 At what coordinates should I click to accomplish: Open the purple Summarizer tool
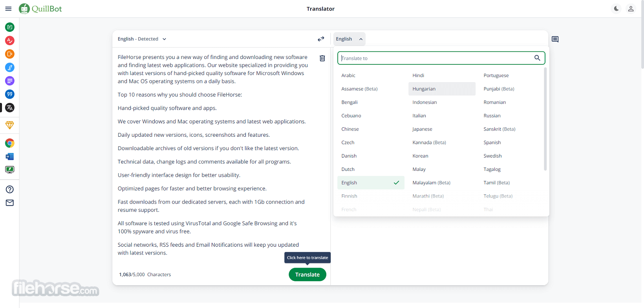(10, 81)
